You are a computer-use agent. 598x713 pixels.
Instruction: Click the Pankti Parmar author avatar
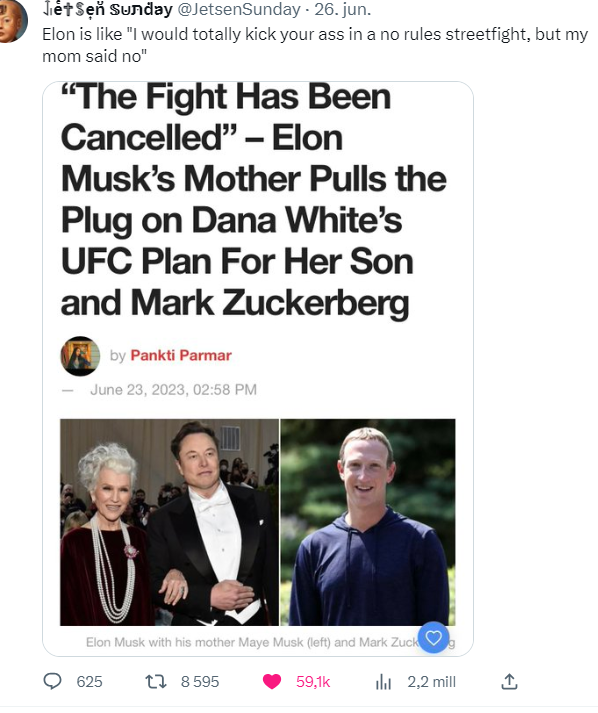click(80, 356)
